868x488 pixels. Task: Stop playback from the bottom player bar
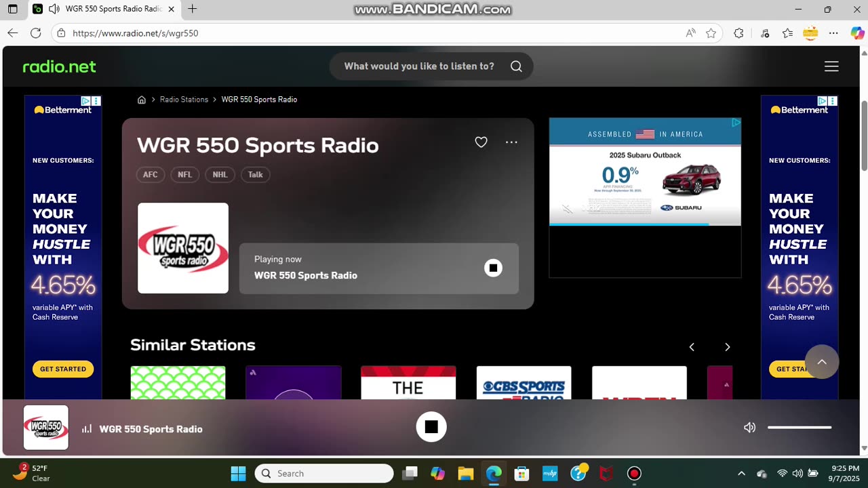(x=431, y=427)
